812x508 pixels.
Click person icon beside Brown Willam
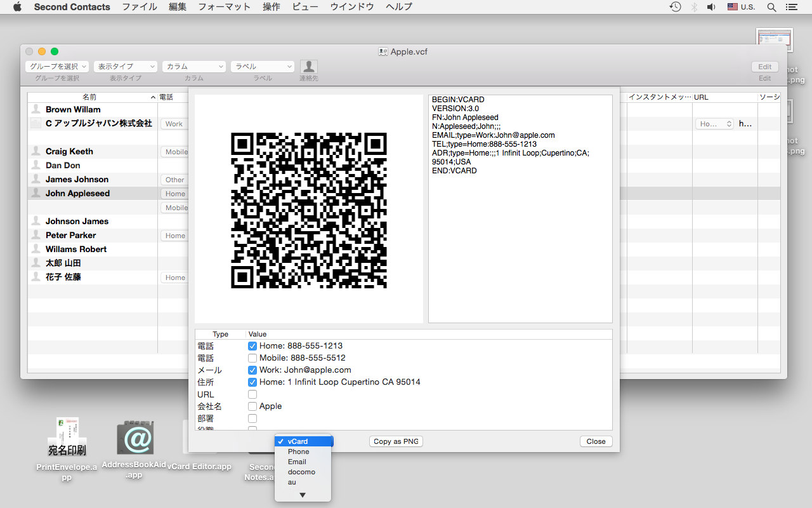click(36, 109)
